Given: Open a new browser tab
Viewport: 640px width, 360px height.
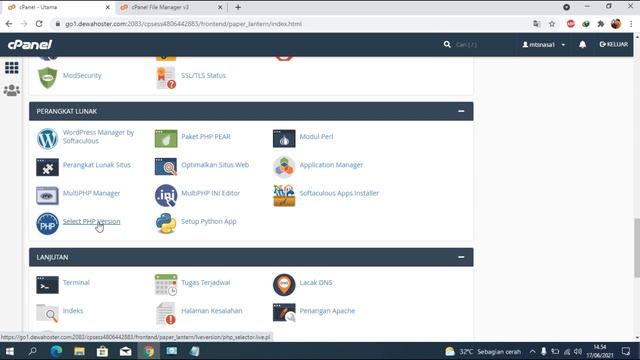Looking at the screenshot, I should tap(238, 7).
